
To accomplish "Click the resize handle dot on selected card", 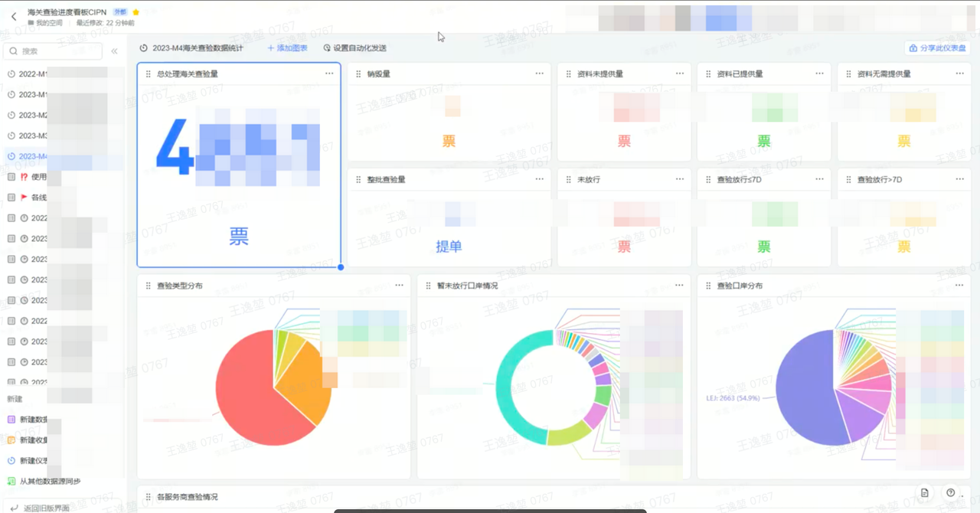I will pos(341,267).
